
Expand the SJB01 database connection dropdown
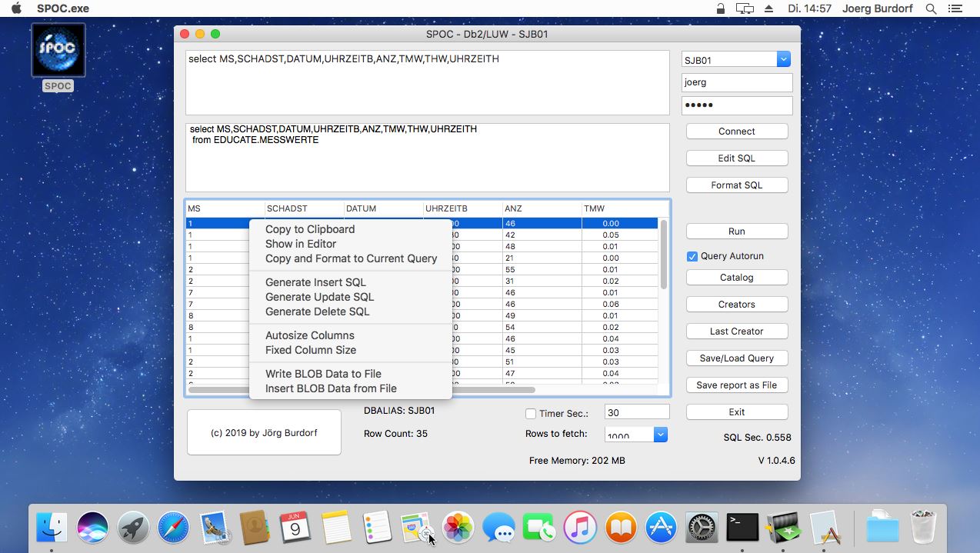click(783, 58)
